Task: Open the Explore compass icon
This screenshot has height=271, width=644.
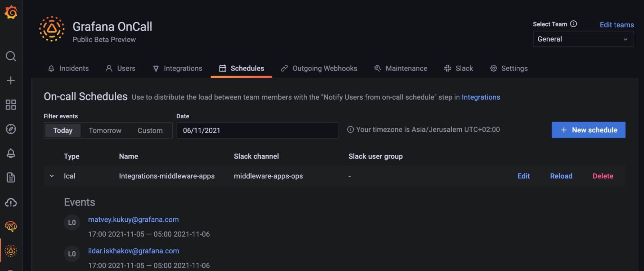Action: (x=11, y=129)
